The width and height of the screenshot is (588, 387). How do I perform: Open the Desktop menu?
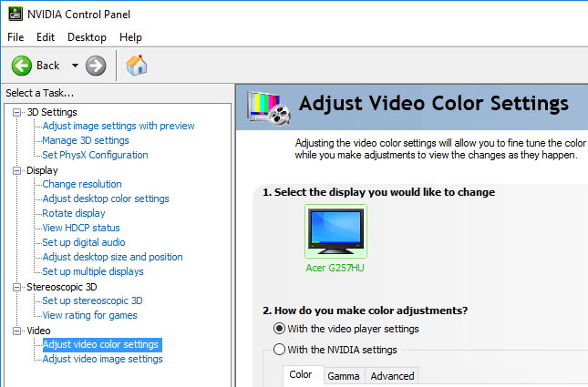[87, 37]
